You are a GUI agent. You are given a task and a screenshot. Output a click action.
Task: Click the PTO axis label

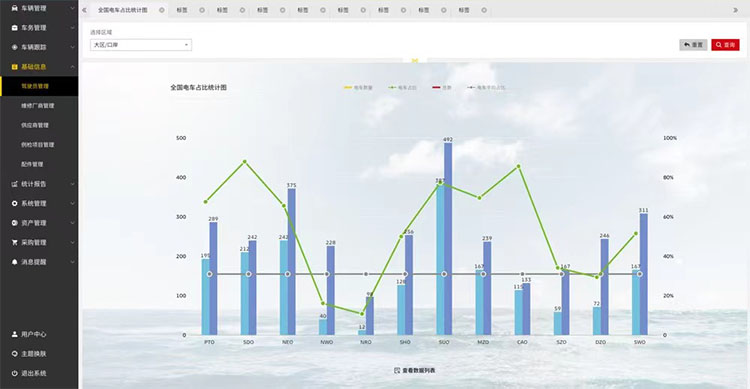(x=210, y=342)
